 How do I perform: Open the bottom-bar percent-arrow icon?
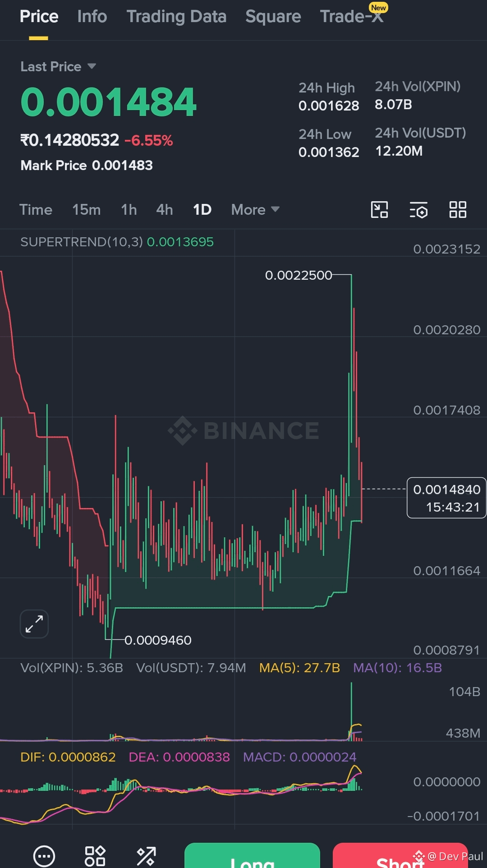(x=146, y=856)
